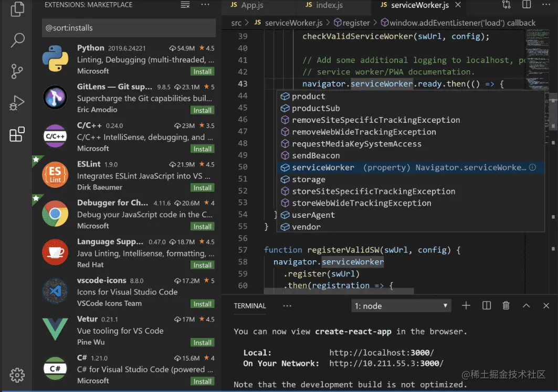Add a new terminal
This screenshot has width=558, height=392.
pyautogui.click(x=466, y=305)
